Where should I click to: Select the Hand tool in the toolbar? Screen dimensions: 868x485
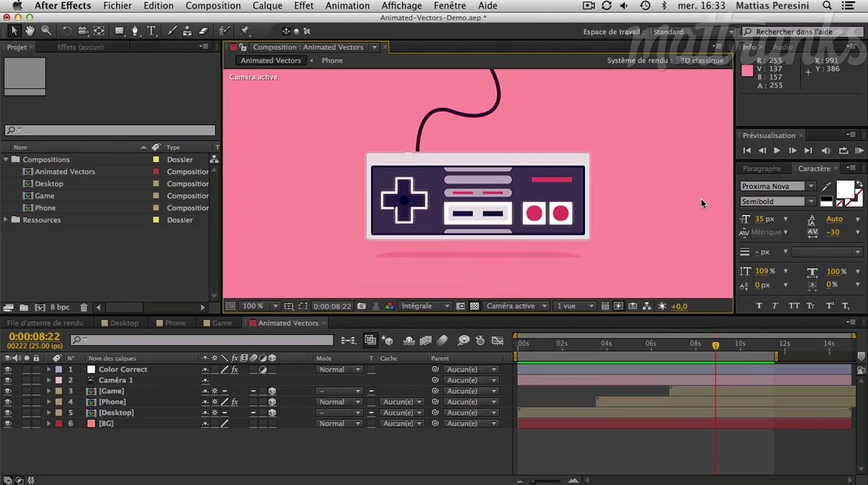pos(30,31)
